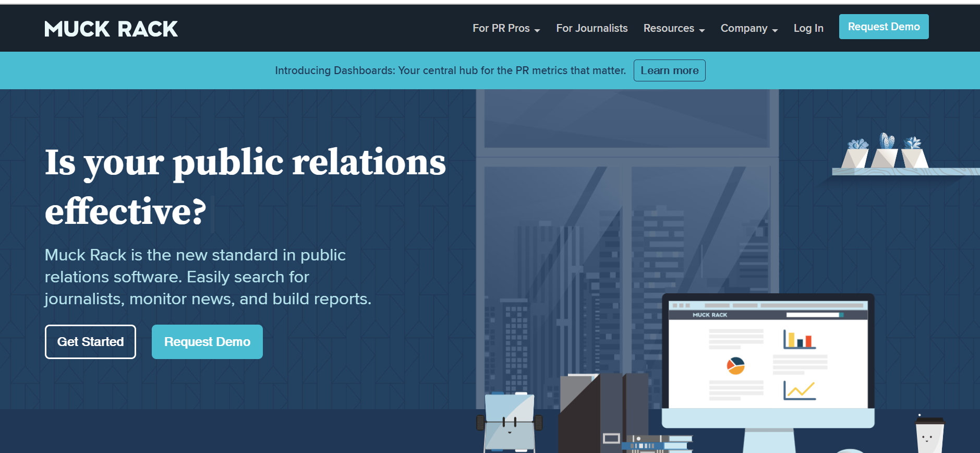Click the Introducing Dashboards announcement text
This screenshot has width=980, height=453.
click(450, 70)
